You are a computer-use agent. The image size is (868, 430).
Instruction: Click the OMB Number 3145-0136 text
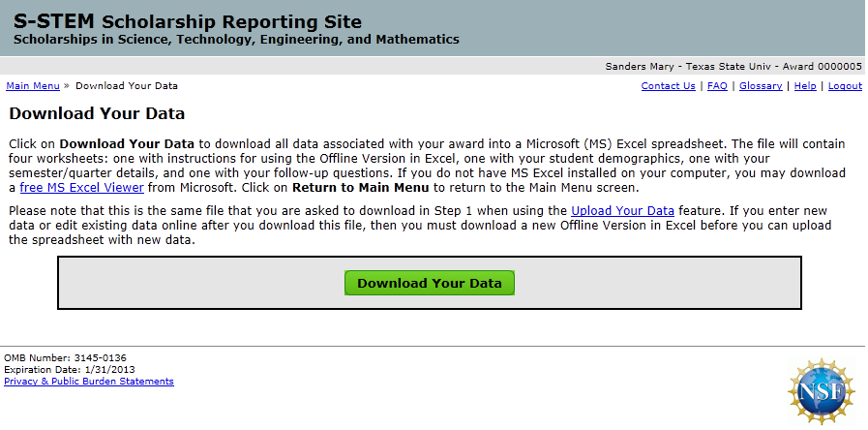(65, 358)
